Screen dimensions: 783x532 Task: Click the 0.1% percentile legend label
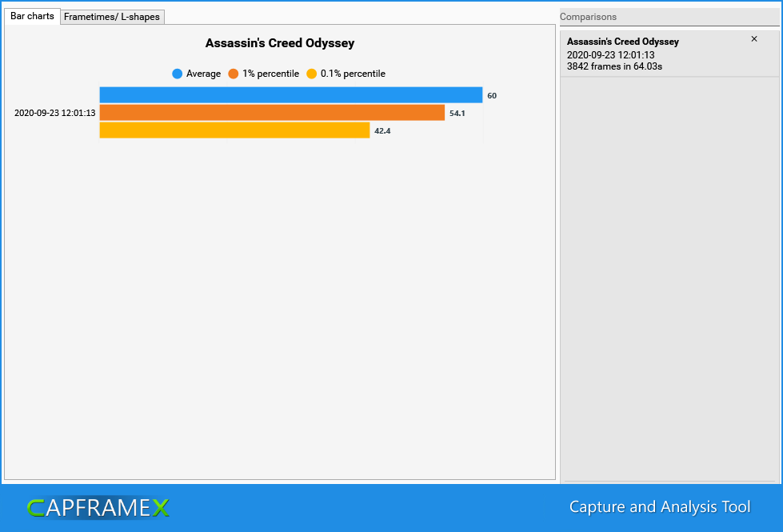click(x=353, y=74)
